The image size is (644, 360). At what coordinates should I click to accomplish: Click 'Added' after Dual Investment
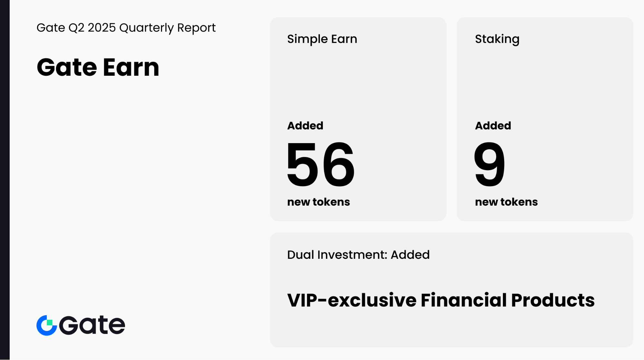coord(410,255)
